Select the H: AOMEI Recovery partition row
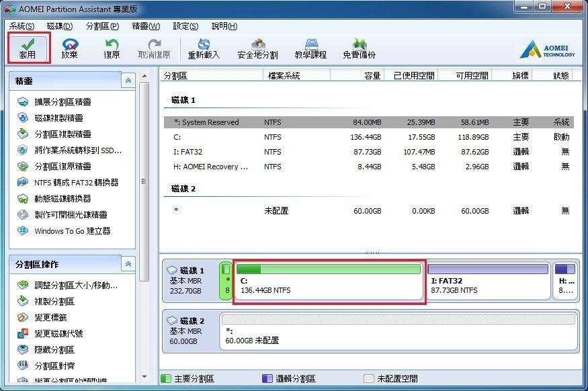The width and height of the screenshot is (588, 391). pyautogui.click(x=369, y=167)
